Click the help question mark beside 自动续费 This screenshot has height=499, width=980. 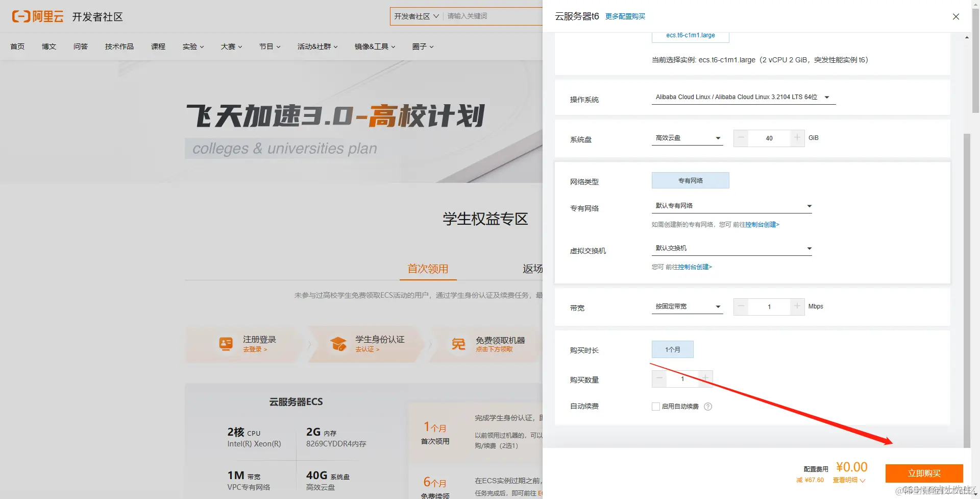708,406
